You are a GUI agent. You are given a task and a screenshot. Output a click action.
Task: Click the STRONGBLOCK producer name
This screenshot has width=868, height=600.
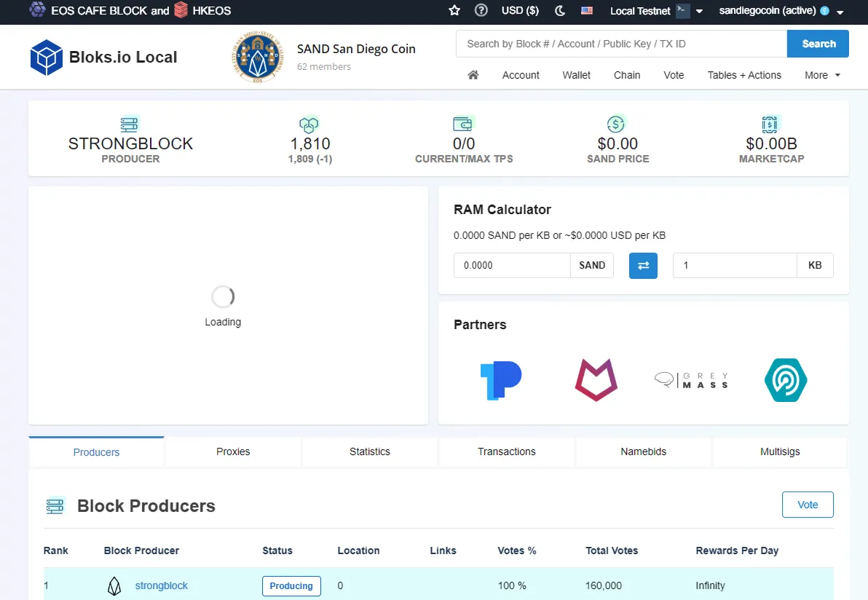(x=130, y=144)
